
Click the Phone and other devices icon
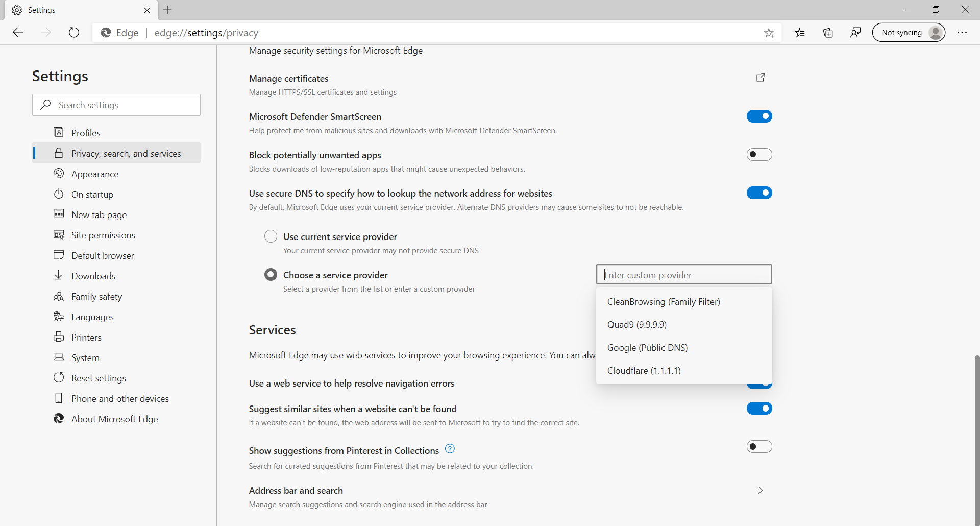[x=59, y=398]
